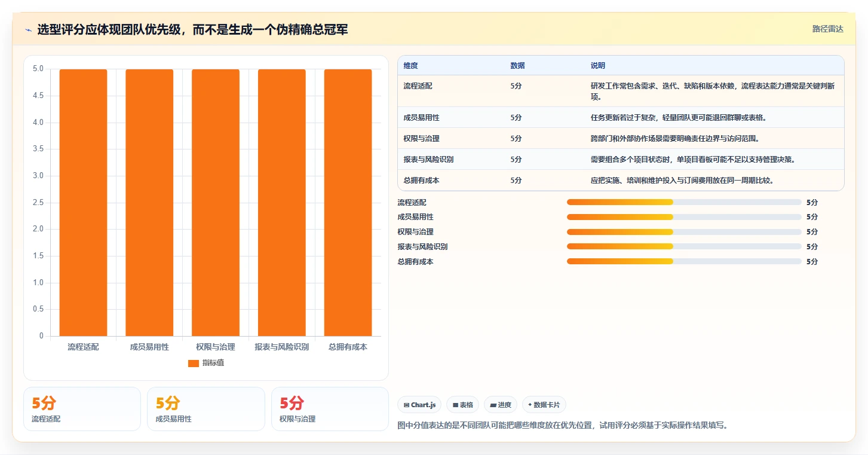Click the 说明 table column header

[x=598, y=66]
